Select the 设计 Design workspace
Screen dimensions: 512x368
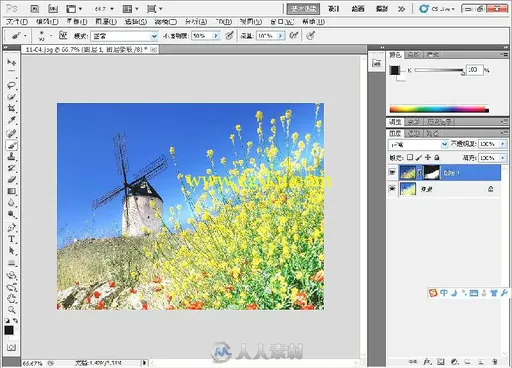click(334, 9)
